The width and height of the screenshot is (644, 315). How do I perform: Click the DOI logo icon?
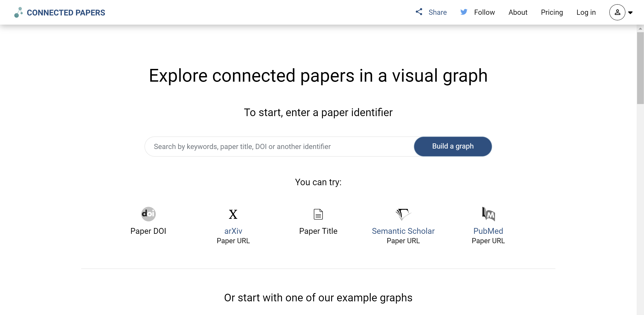pyautogui.click(x=148, y=214)
